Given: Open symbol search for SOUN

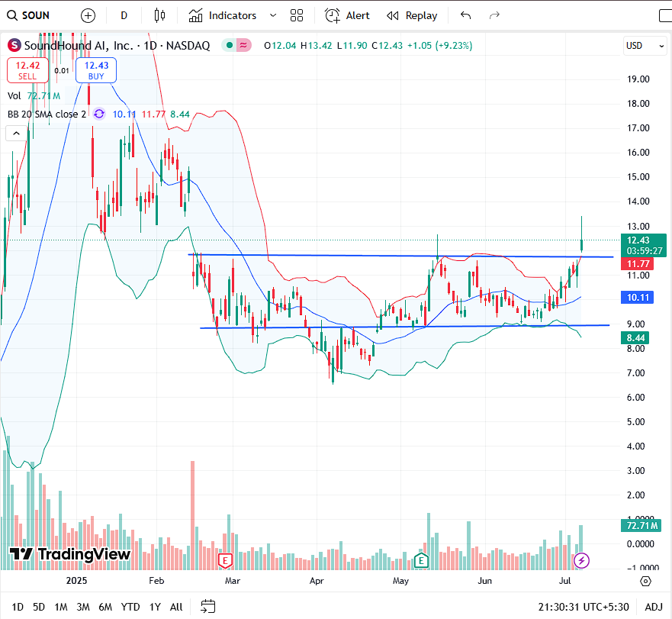Looking at the screenshot, I should click(28, 15).
